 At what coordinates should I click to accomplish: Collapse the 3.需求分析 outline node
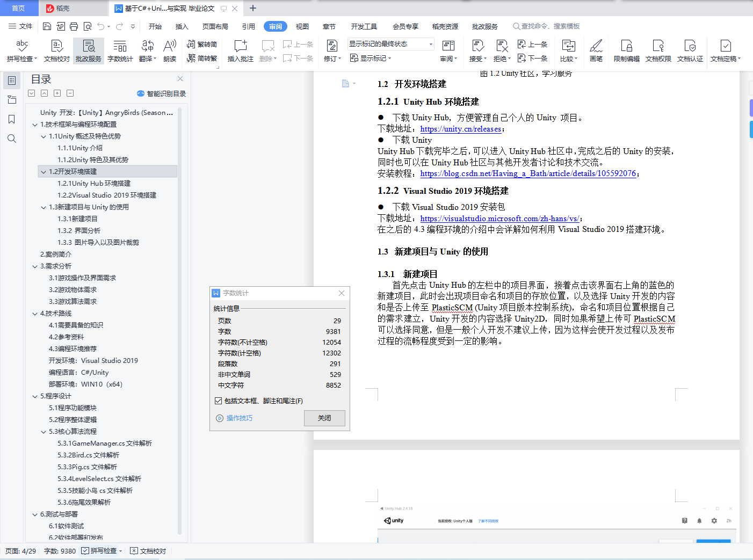[35, 266]
